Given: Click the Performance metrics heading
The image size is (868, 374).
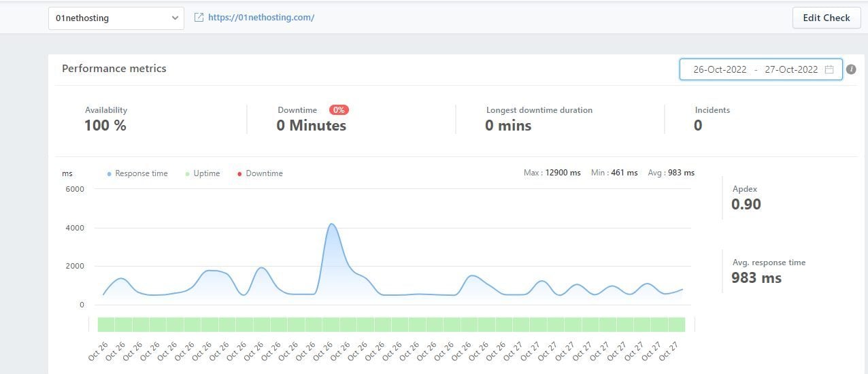Looking at the screenshot, I should coord(114,69).
